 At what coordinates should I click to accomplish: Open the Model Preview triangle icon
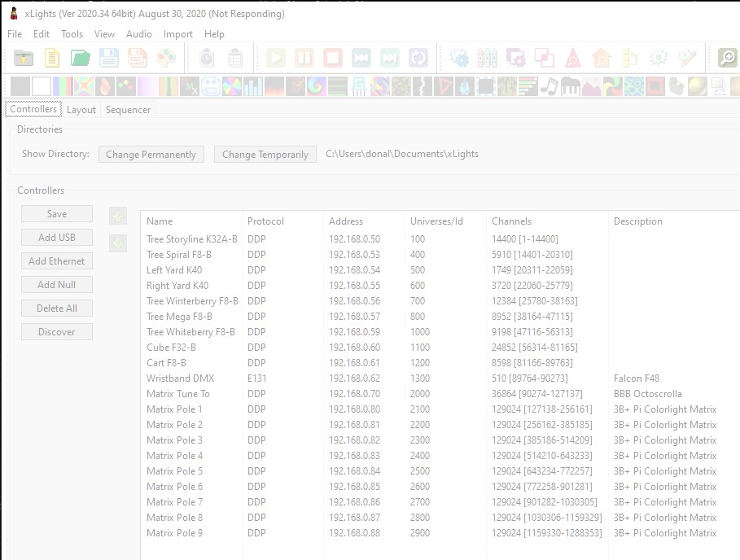pyautogui.click(x=573, y=58)
